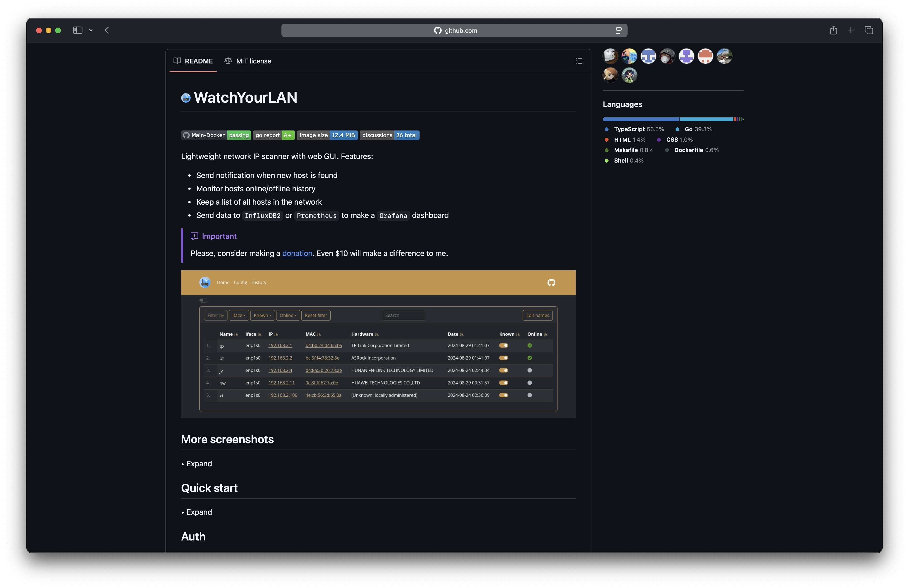Click the Reset filter button
Viewport: 909px width, 588px height.
pyautogui.click(x=316, y=315)
